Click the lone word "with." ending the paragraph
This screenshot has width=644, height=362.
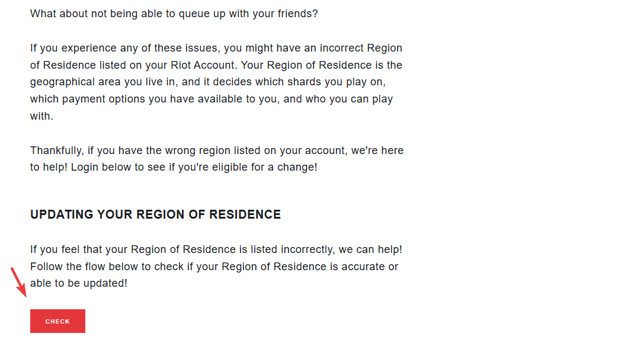tap(41, 116)
